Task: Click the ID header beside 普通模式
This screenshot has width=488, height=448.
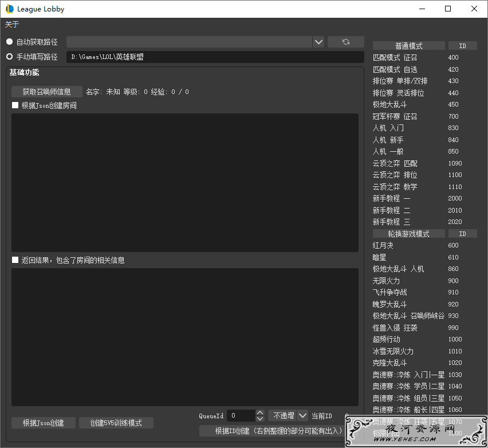Action: pos(462,46)
